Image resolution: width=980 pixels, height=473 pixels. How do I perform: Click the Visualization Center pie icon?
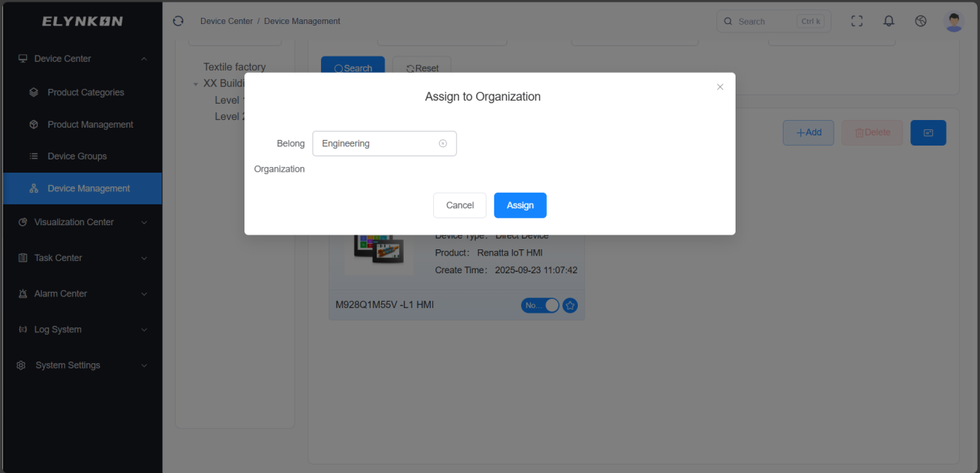pos(22,222)
